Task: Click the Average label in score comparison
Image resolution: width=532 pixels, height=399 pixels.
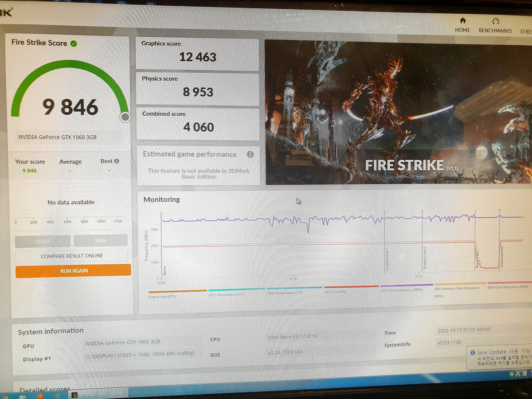Action: pyautogui.click(x=70, y=162)
